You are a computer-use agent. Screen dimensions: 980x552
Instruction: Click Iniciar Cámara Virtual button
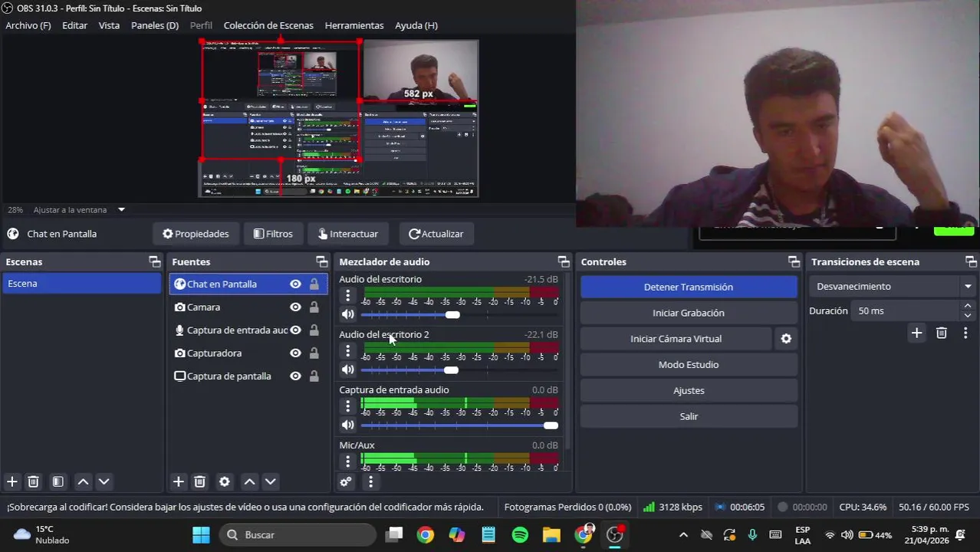pyautogui.click(x=676, y=338)
